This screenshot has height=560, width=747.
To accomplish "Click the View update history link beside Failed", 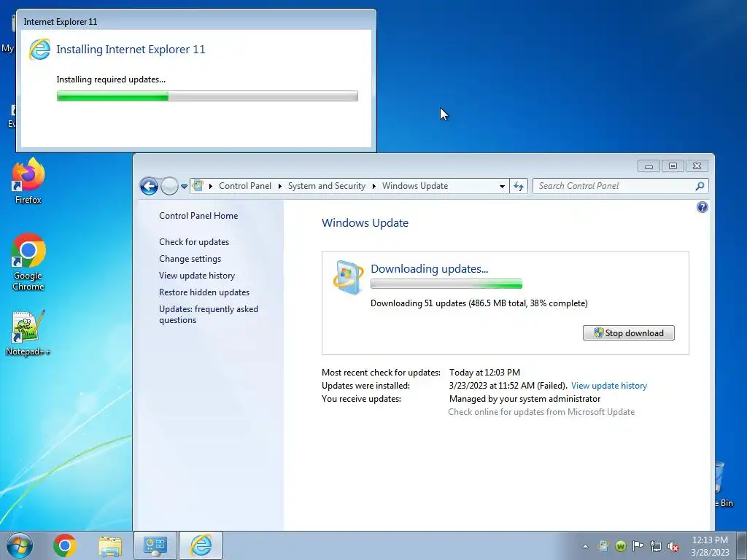I will click(609, 386).
